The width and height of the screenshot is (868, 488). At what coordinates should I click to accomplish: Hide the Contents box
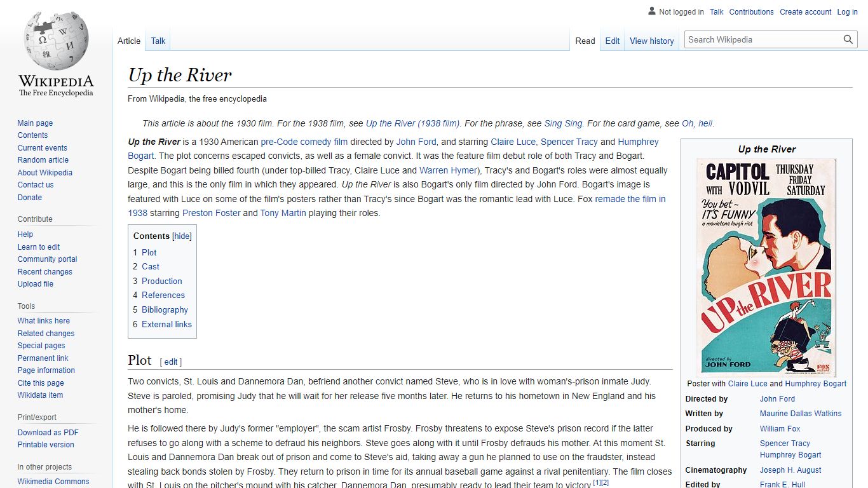(182, 236)
